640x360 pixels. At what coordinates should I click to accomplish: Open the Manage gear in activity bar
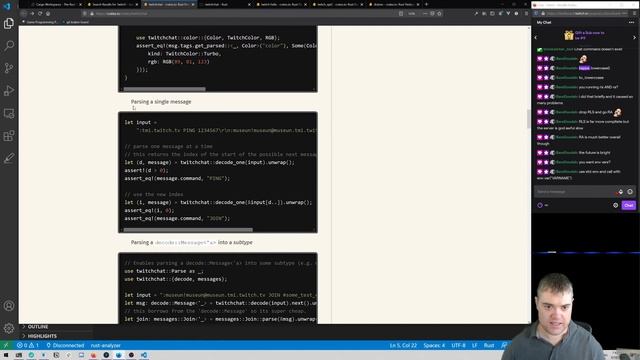pos(9,328)
